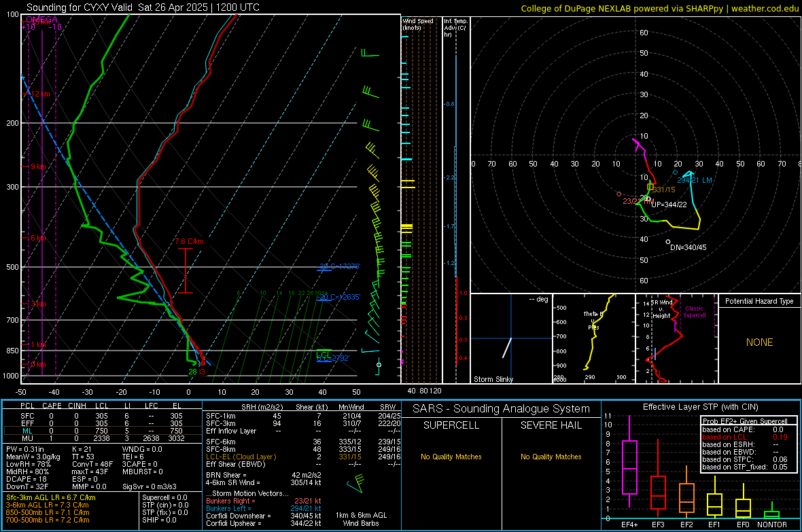This screenshot has width=802, height=532.
Task: Select the sounding title for CYXY
Action: [x=143, y=7]
